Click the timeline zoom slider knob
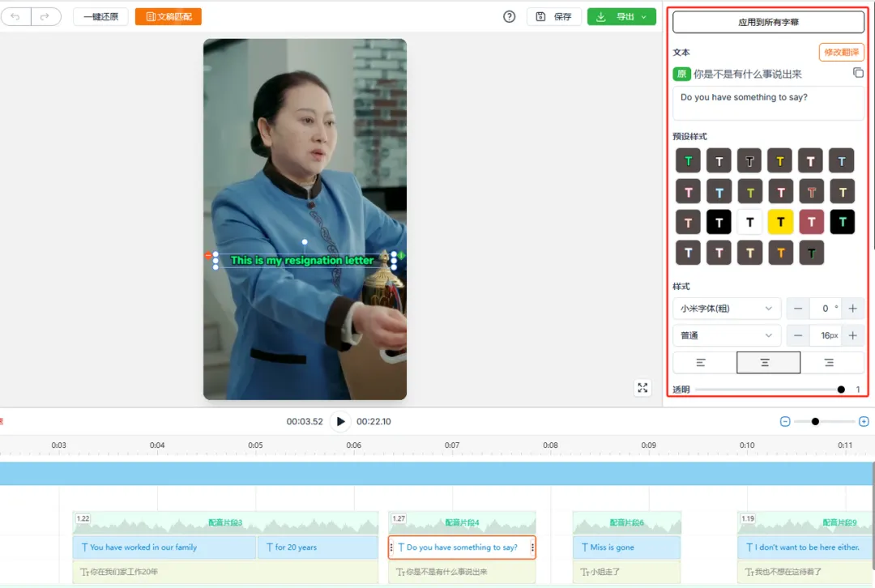875x588 pixels. (x=815, y=422)
